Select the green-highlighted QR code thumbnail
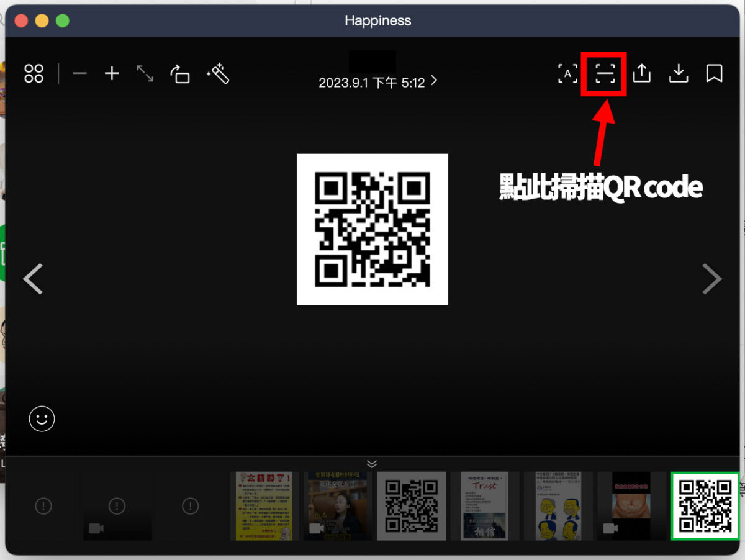This screenshot has width=745, height=560. coord(705,505)
